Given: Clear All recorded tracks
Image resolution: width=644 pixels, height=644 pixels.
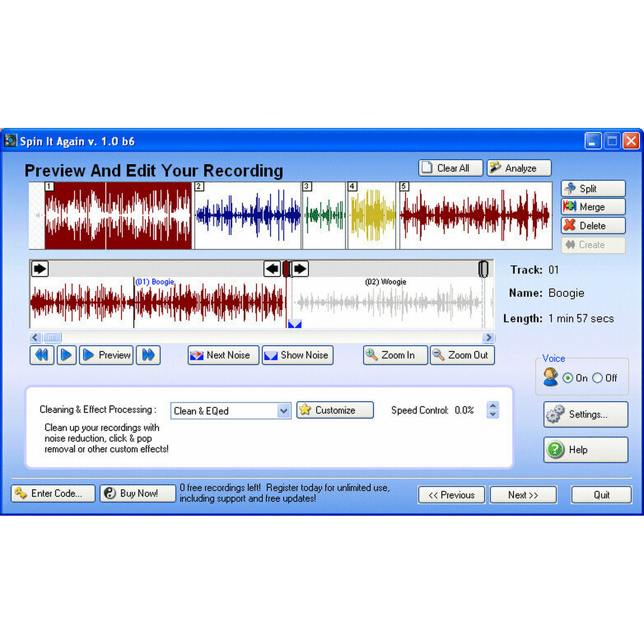Looking at the screenshot, I should coord(450,168).
